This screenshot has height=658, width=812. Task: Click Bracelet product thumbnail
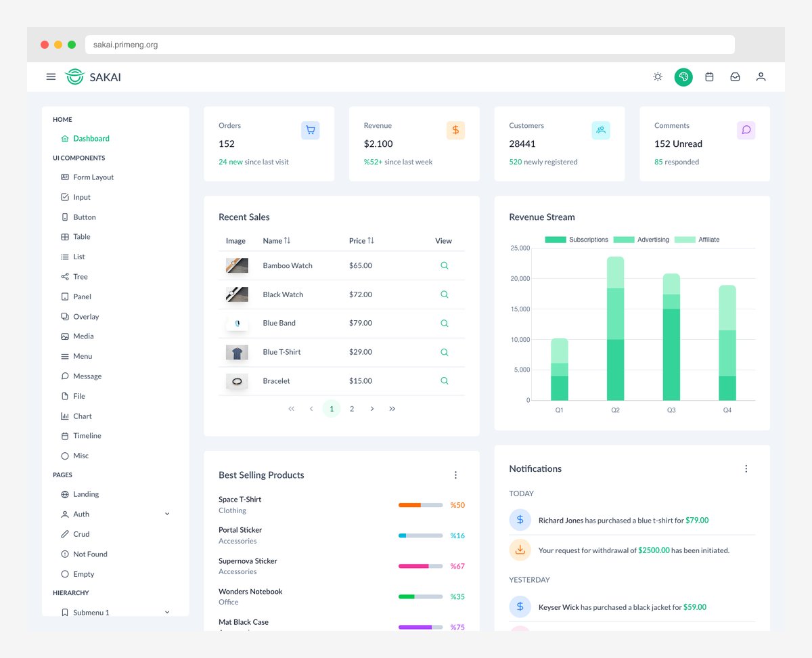pos(237,381)
